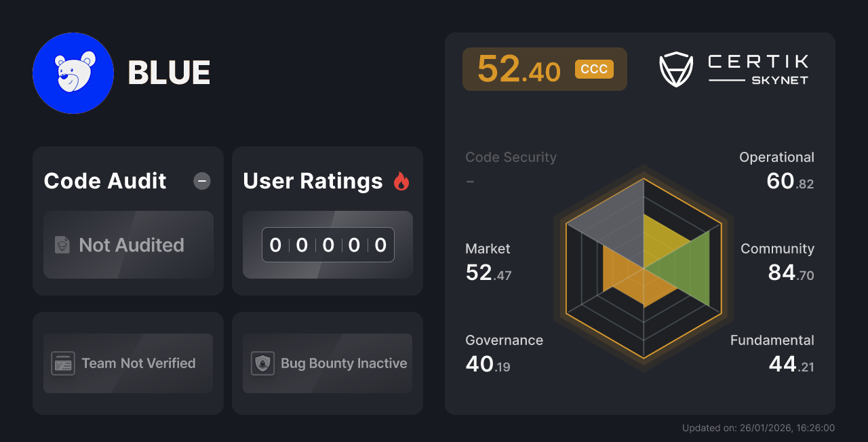
Task: Select the shield icon beside Not Audited
Action: point(61,245)
